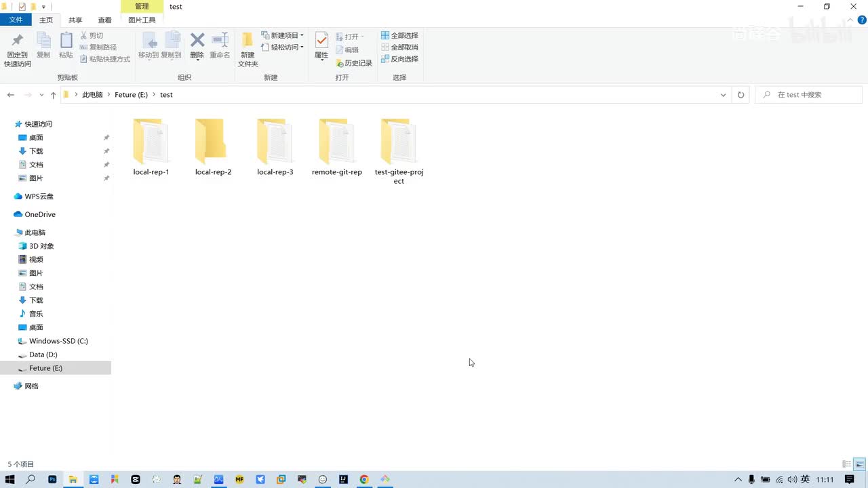868x488 pixels.
Task: Select the remote-git-rep folder
Action: [337, 147]
